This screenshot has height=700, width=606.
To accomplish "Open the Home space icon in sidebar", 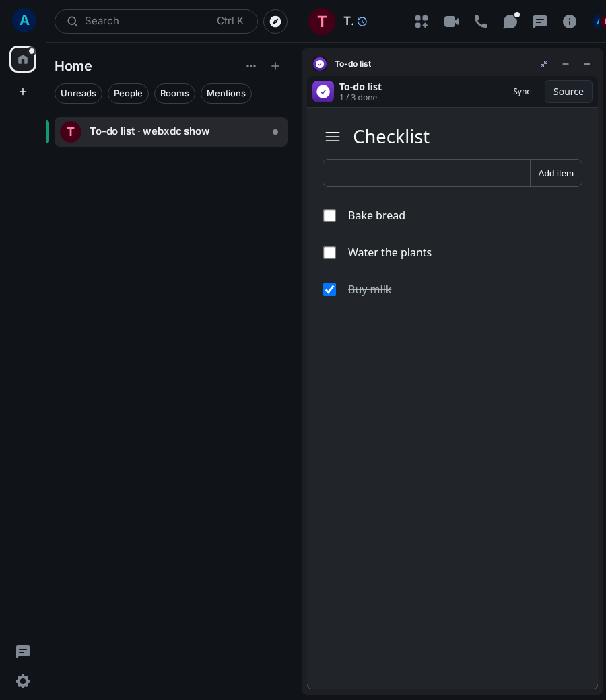I will (23, 59).
